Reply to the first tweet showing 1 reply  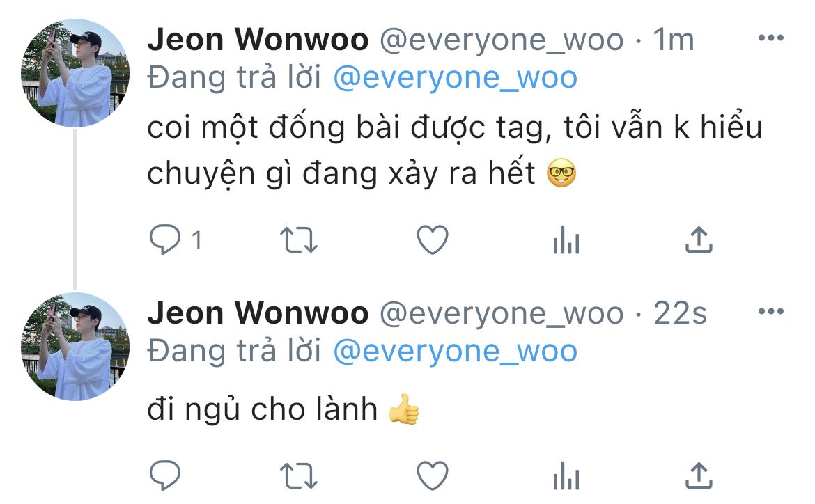click(165, 239)
